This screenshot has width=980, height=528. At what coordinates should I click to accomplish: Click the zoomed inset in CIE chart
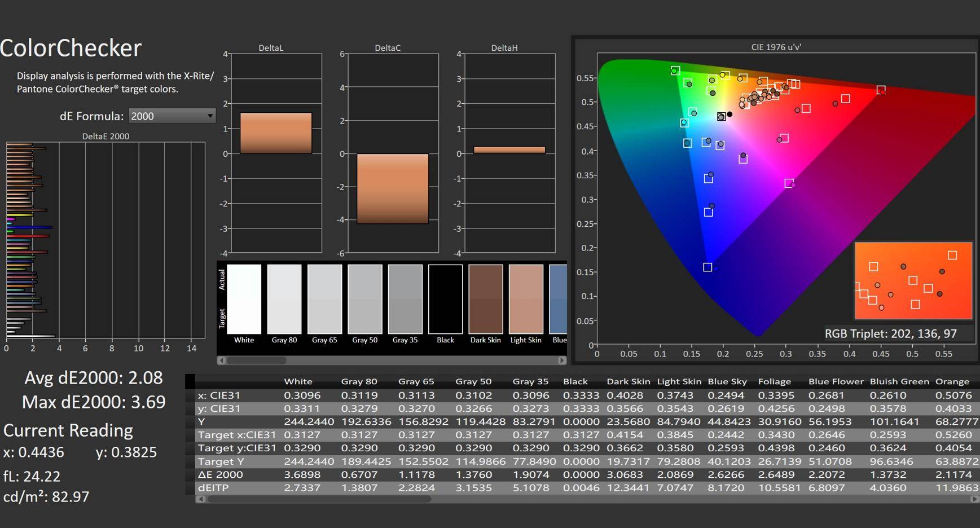tap(913, 280)
